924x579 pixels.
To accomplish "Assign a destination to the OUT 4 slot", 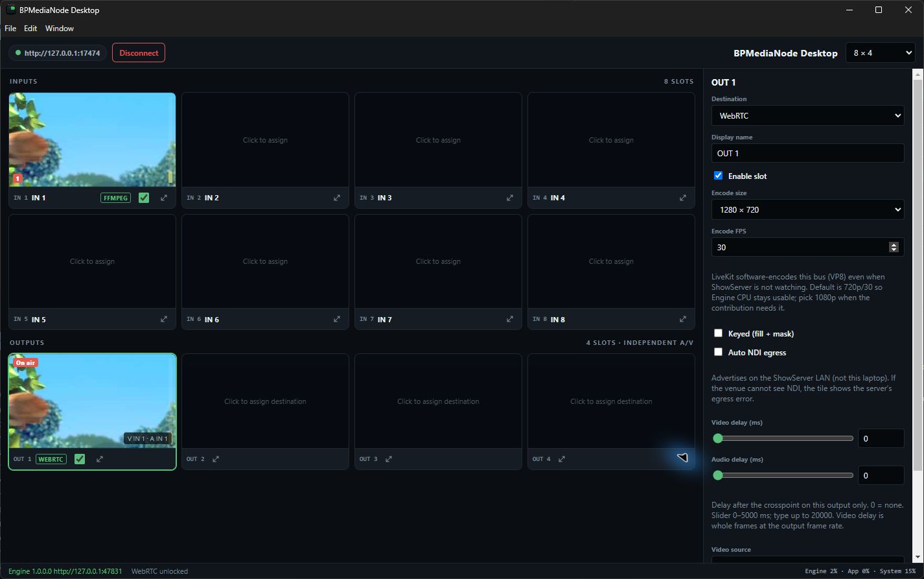I will click(x=611, y=401).
